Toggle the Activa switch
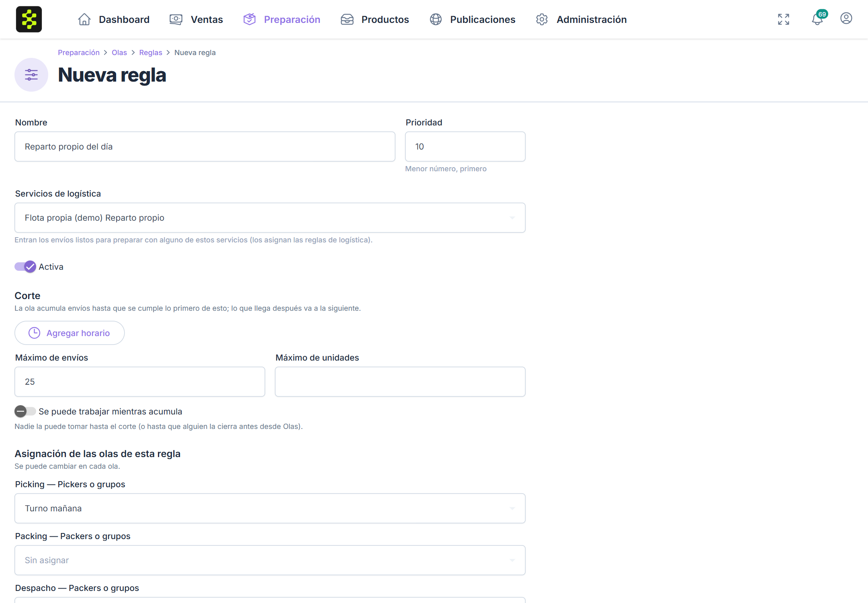The height and width of the screenshot is (603, 868). tap(25, 267)
